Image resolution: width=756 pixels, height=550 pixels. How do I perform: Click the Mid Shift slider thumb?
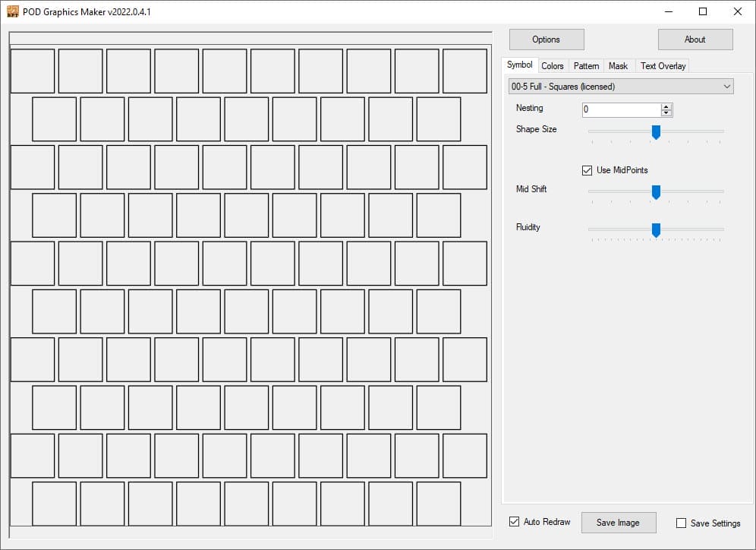click(x=656, y=192)
